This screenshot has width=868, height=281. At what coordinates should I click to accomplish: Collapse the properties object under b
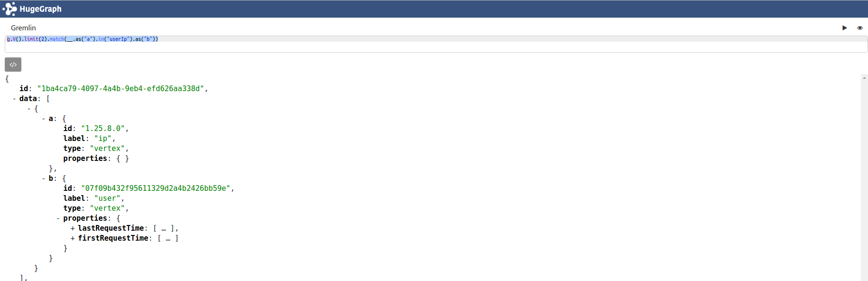pos(58,218)
